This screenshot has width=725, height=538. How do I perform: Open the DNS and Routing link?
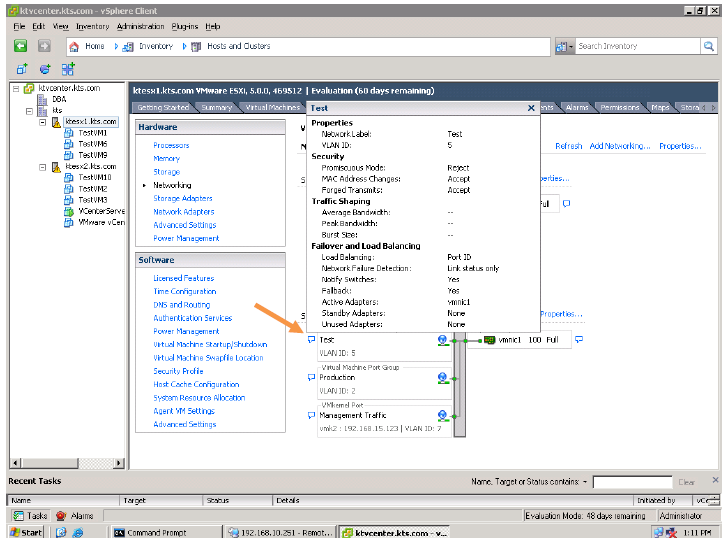point(182,305)
